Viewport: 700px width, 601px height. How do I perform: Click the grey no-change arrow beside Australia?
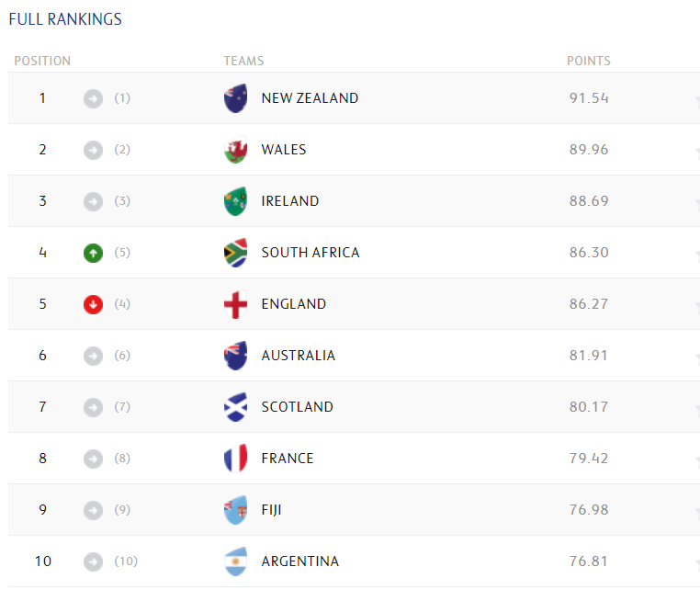click(x=93, y=356)
